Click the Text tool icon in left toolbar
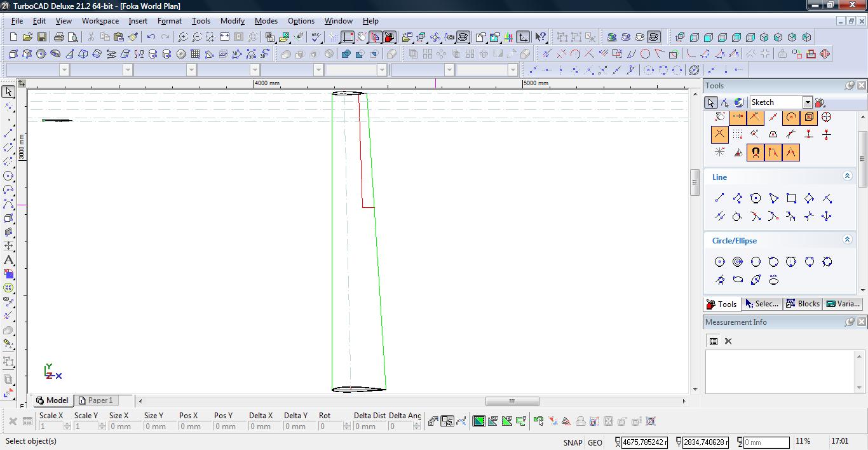This screenshot has width=868, height=450. pos(8,260)
